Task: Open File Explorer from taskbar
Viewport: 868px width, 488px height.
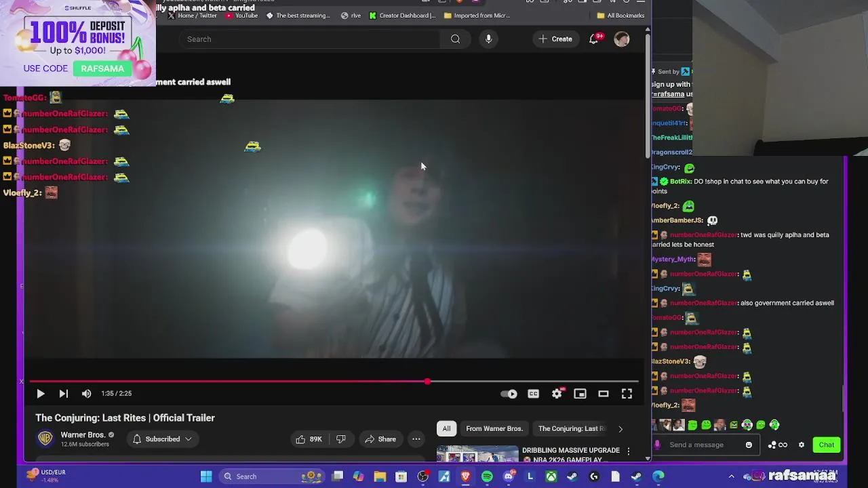Action: 380,476
